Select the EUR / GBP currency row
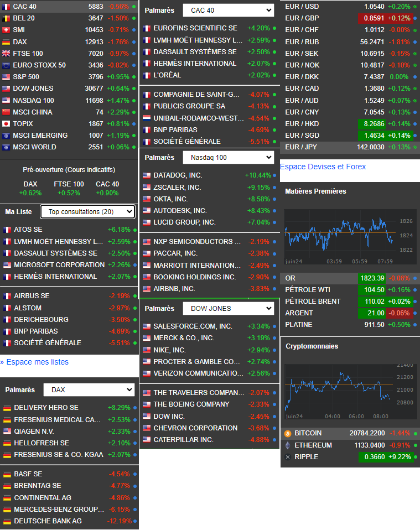Screen dimensions: 420x530 coord(350,18)
